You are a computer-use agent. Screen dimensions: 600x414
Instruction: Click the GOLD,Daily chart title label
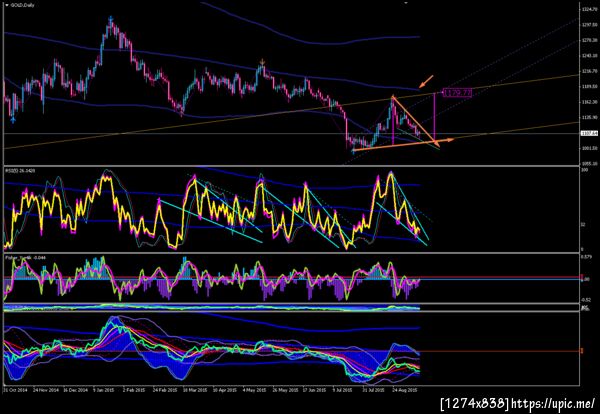(x=20, y=5)
